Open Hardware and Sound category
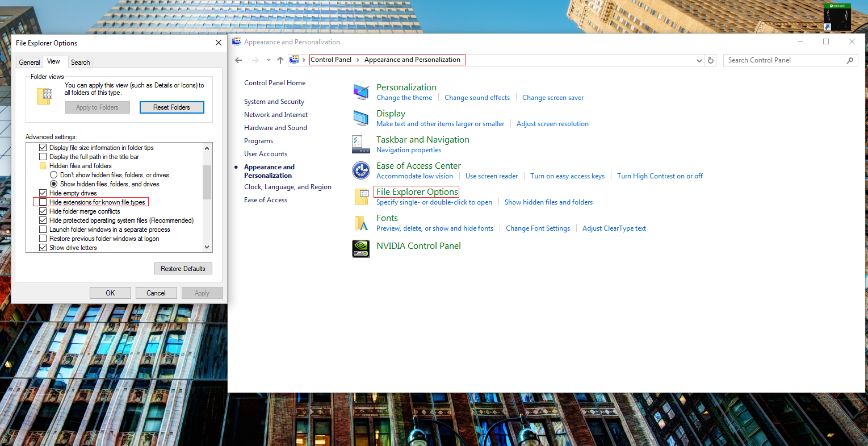 [275, 128]
